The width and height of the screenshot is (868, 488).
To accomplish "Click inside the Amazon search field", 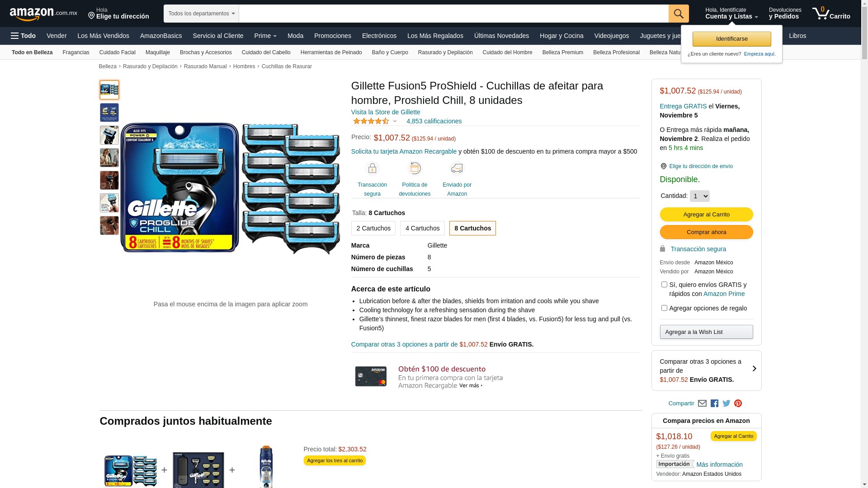I will pyautogui.click(x=453, y=14).
